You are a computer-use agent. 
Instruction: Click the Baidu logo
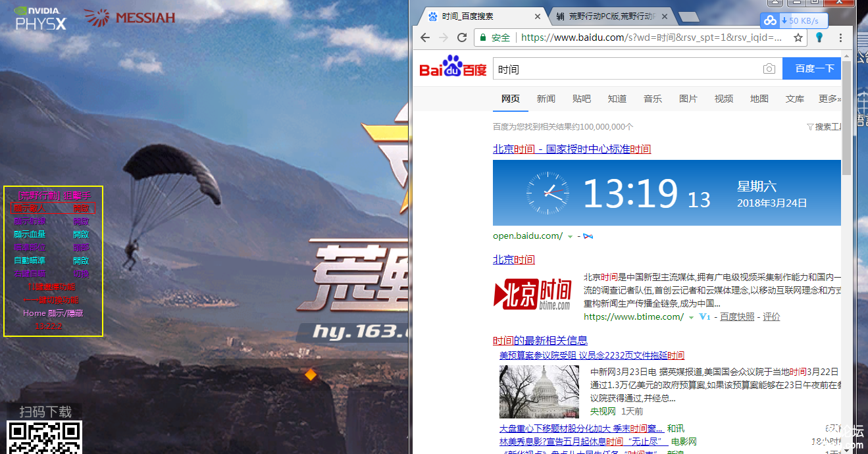[453, 67]
